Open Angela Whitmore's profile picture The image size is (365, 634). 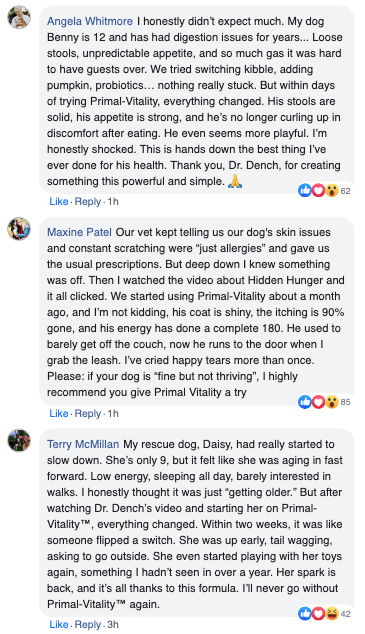click(19, 17)
